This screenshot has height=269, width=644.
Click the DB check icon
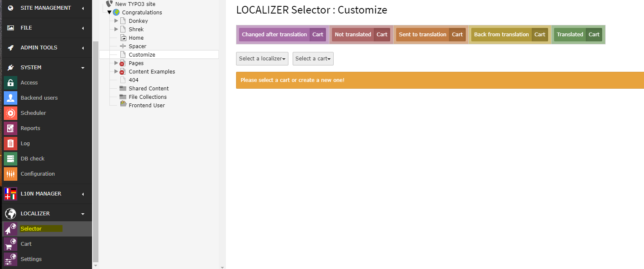[11, 159]
